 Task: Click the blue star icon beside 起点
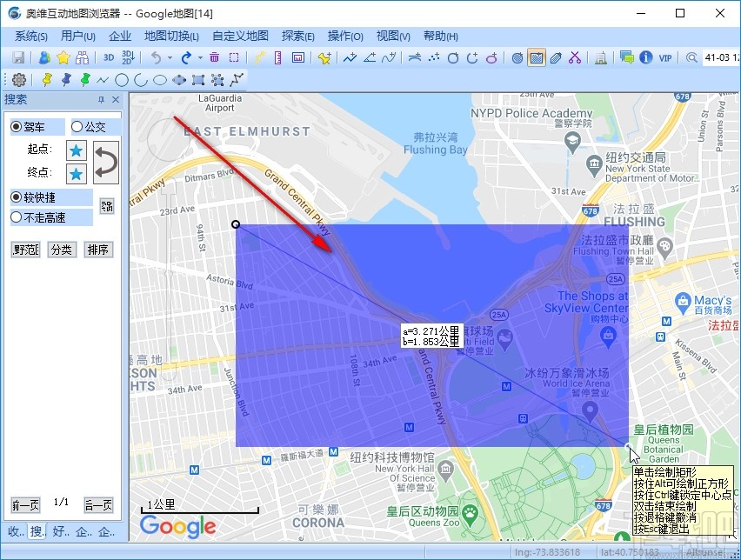76,149
